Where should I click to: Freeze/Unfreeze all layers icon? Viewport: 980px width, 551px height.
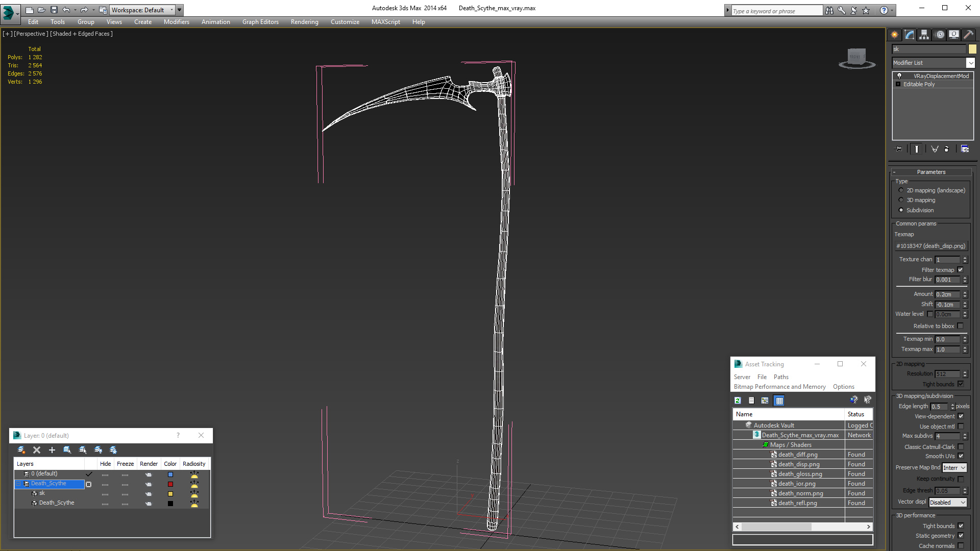pos(113,449)
